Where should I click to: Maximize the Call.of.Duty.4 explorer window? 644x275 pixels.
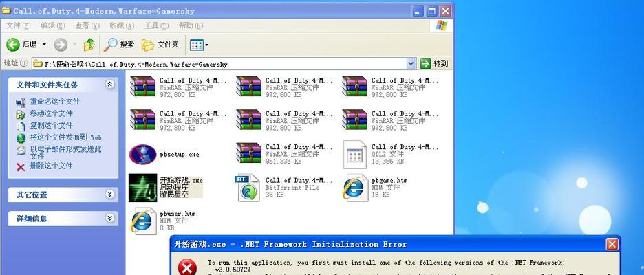[431, 11]
